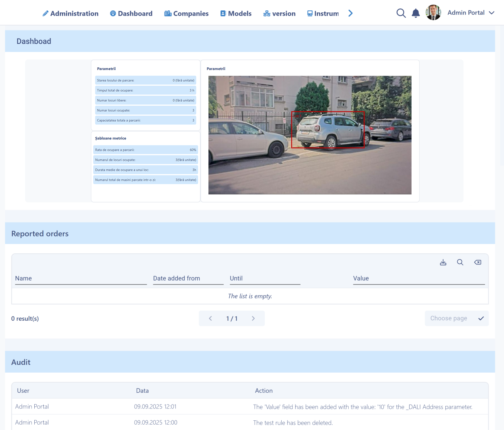504x430 pixels.
Task: Click the parking camera image
Action: coord(310,135)
